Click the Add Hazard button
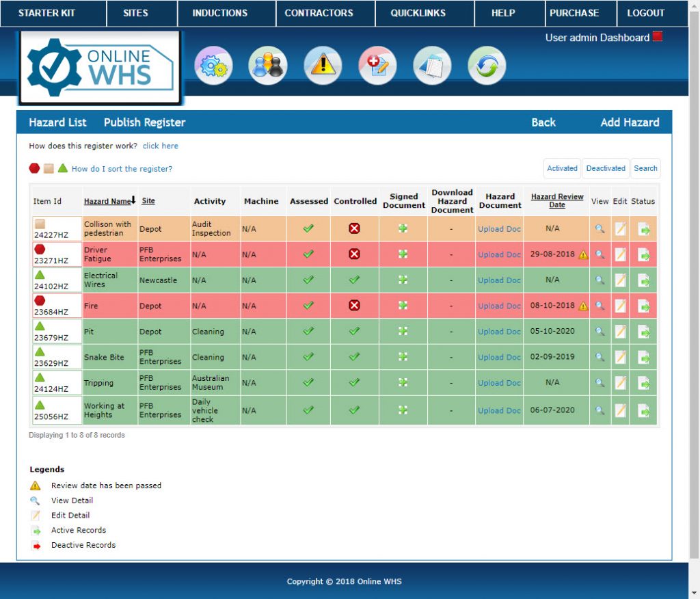Viewport: 700px width, 599px height. [x=629, y=122]
